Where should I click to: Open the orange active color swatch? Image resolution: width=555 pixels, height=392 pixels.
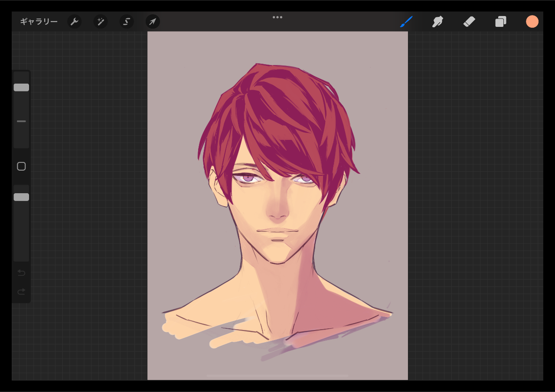coord(532,22)
